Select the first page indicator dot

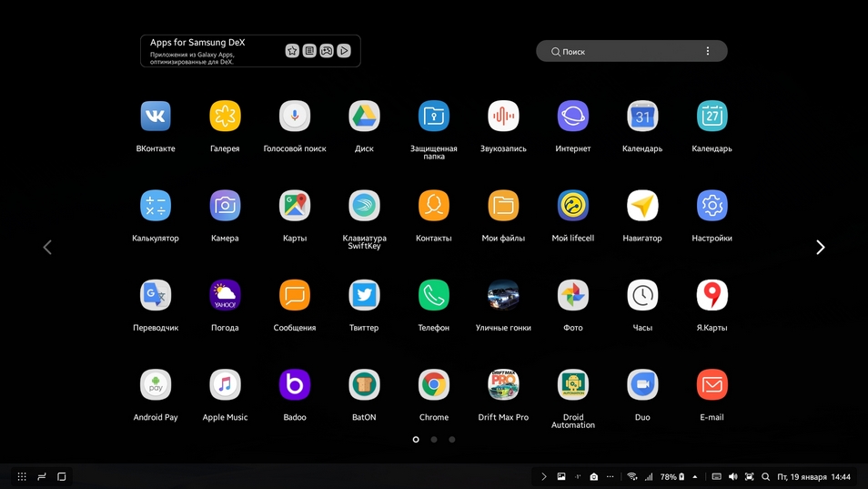point(416,439)
